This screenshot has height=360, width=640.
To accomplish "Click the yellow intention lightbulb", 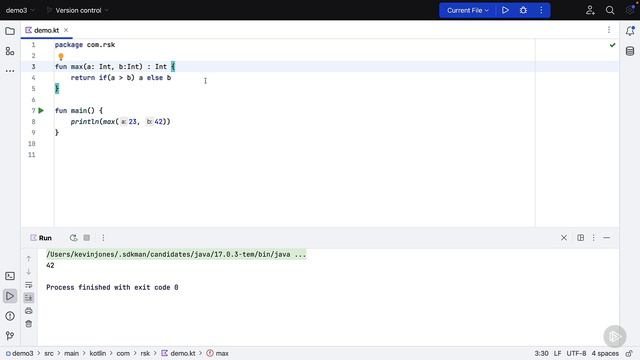I will (61, 57).
